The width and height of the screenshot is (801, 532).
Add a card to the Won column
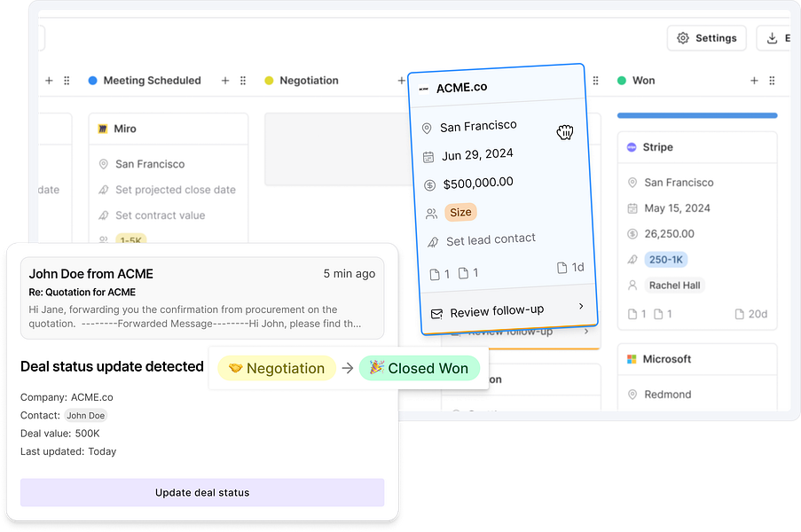pos(754,81)
